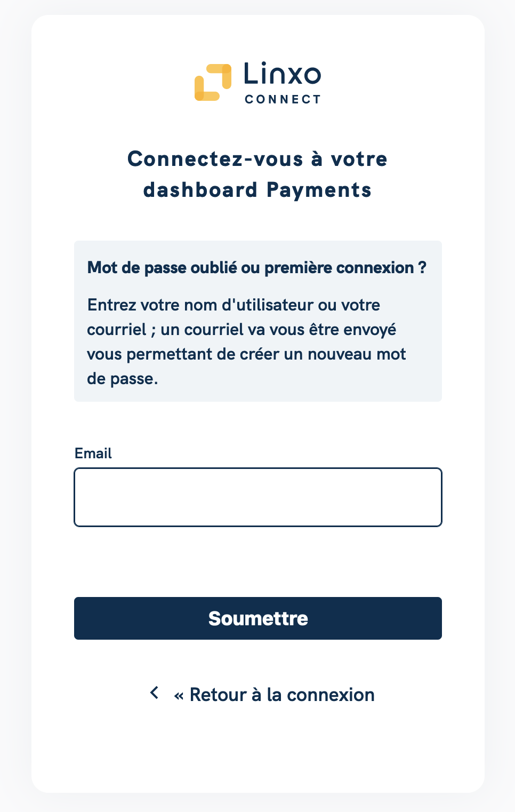This screenshot has height=812, width=515.
Task: Click the CONNECT subtitle under Linxo
Action: click(x=283, y=99)
